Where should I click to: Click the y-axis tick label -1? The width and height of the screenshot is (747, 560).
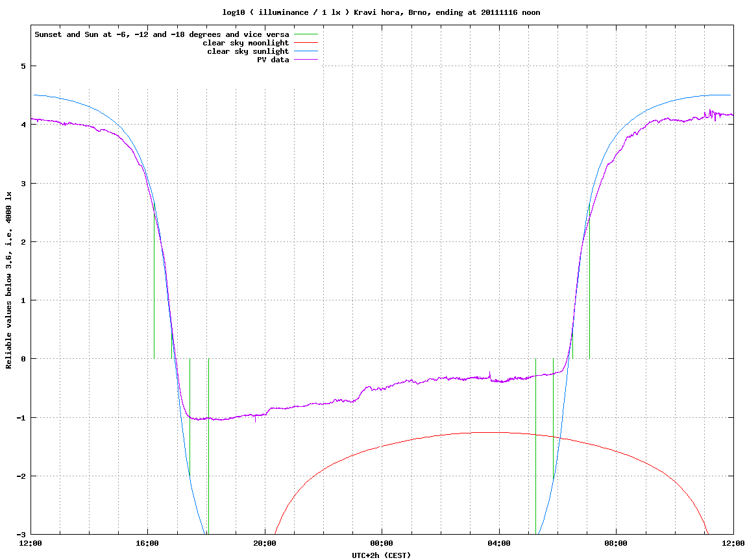[21, 418]
